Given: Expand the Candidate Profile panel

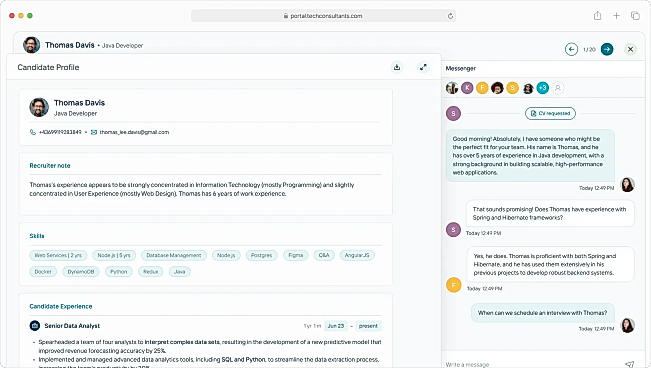Looking at the screenshot, I should pyautogui.click(x=423, y=67).
